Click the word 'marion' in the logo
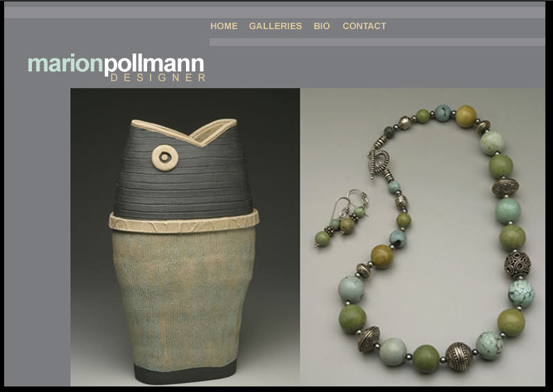Screen dimensions: 553x392 click(65, 63)
